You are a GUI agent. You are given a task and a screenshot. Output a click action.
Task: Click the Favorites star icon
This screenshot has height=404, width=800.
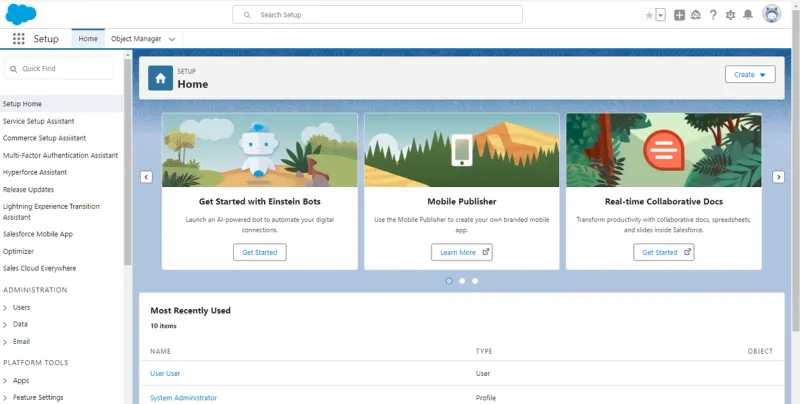pyautogui.click(x=649, y=15)
